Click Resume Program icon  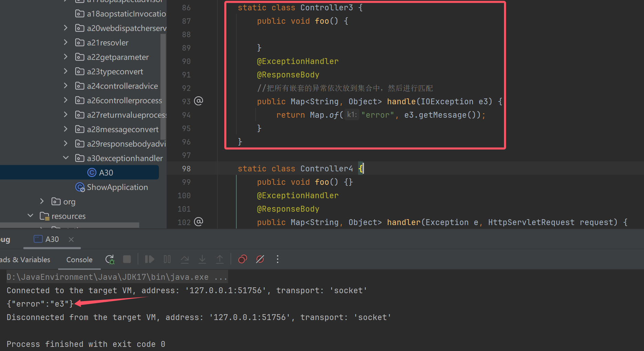pos(149,259)
